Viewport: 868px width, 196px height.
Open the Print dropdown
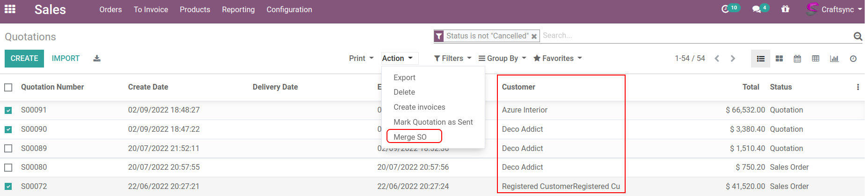(x=361, y=59)
